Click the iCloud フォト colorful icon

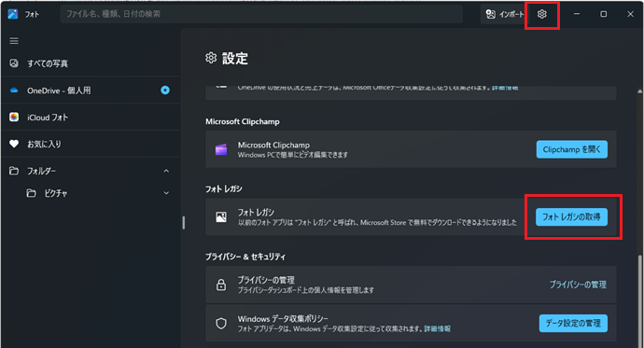point(14,117)
